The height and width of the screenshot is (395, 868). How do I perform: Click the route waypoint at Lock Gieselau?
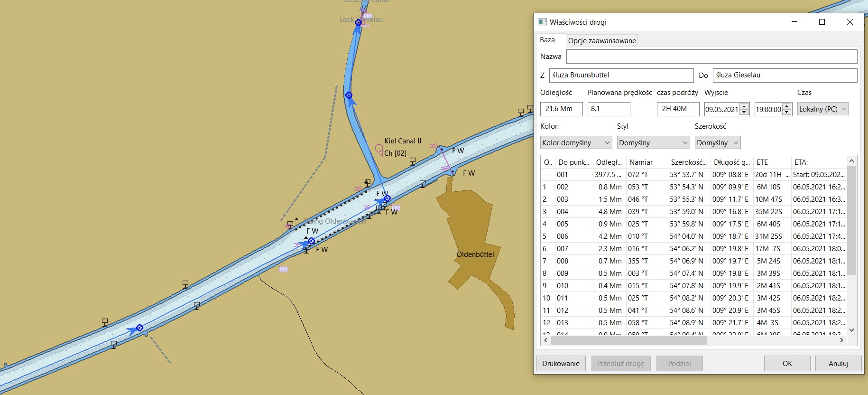click(x=359, y=22)
